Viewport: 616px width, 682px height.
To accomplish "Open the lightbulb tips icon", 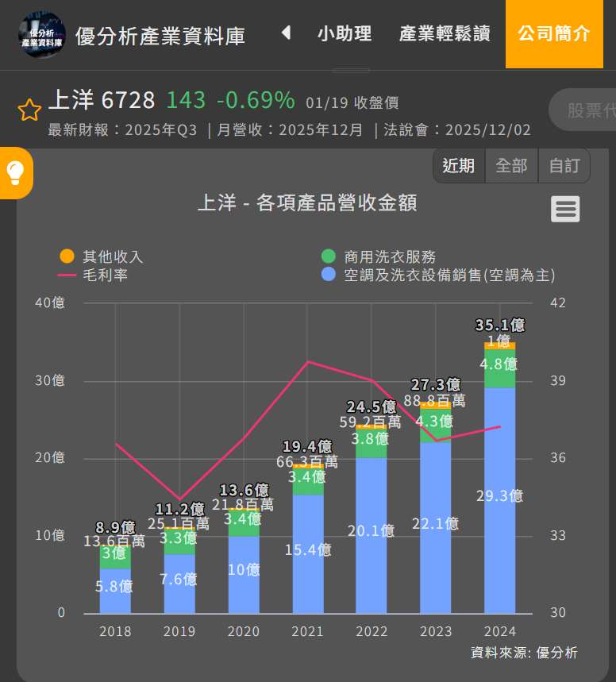I will (x=16, y=172).
